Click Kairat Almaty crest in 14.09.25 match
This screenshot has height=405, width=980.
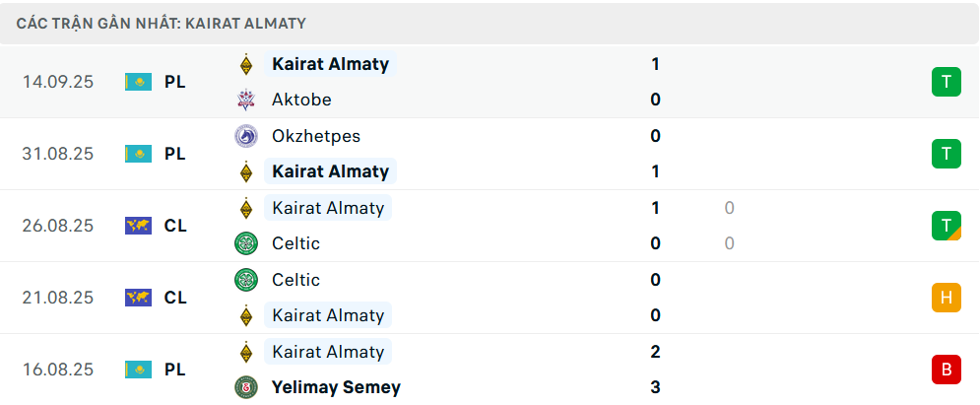[245, 65]
